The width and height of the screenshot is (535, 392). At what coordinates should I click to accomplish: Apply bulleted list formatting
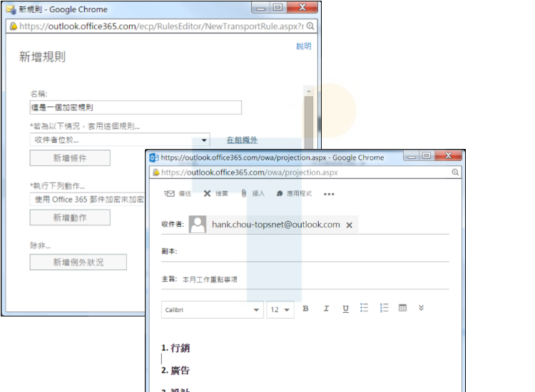click(x=364, y=308)
